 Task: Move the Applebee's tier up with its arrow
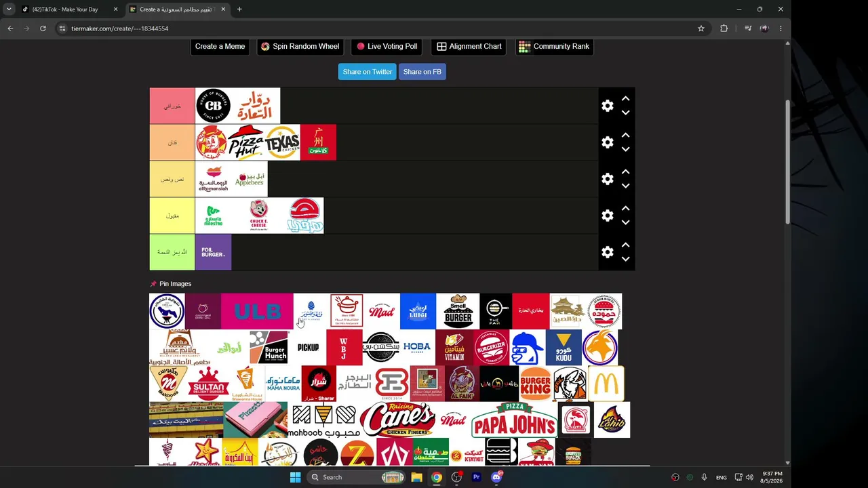pyautogui.click(x=625, y=172)
